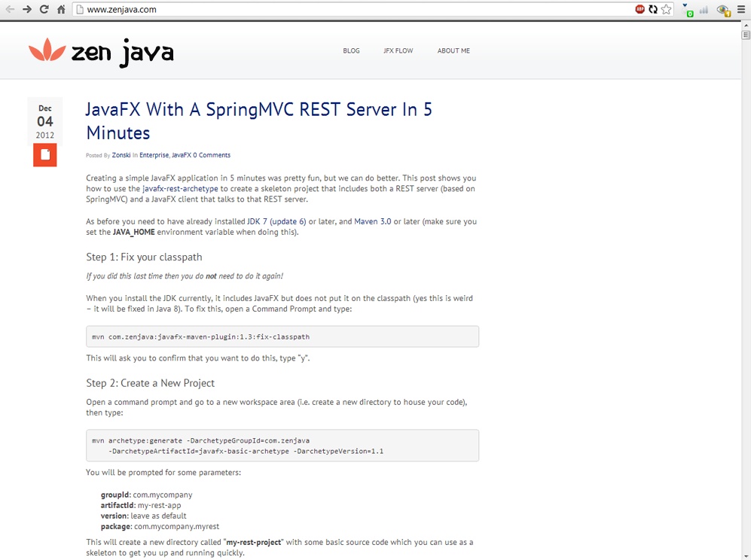Open the Enterprise category link
This screenshot has height=560, width=751.
point(154,155)
